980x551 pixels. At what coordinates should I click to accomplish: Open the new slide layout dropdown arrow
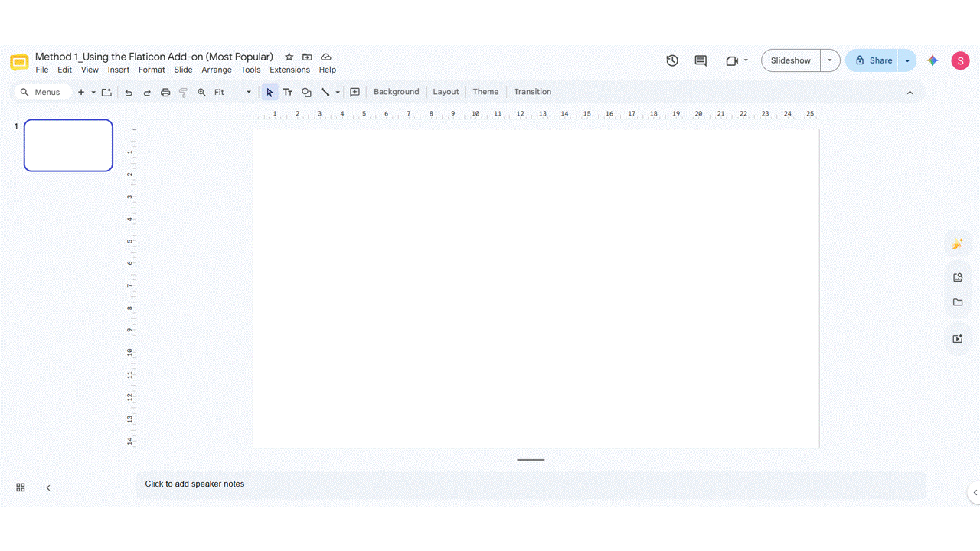point(93,92)
